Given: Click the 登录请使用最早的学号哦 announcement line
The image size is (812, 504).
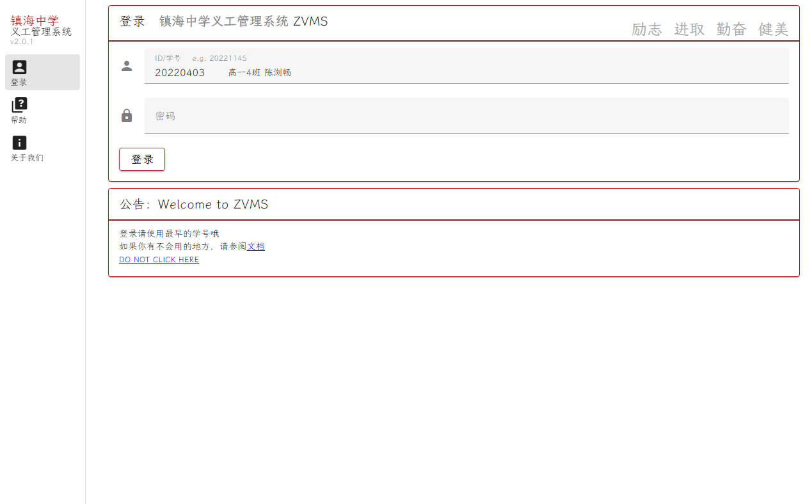Looking at the screenshot, I should (169, 233).
